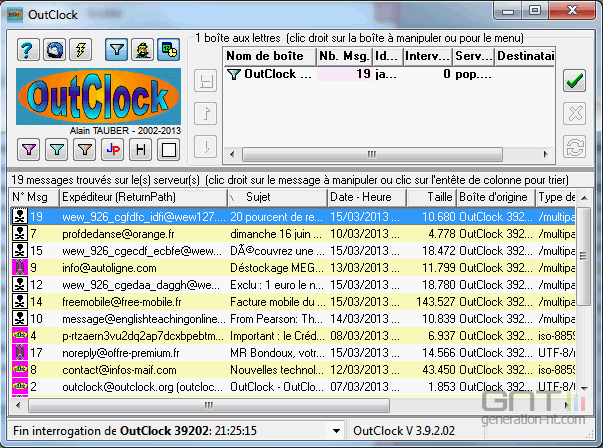
Task: Click the orange funnel filter button
Action: coord(85,149)
